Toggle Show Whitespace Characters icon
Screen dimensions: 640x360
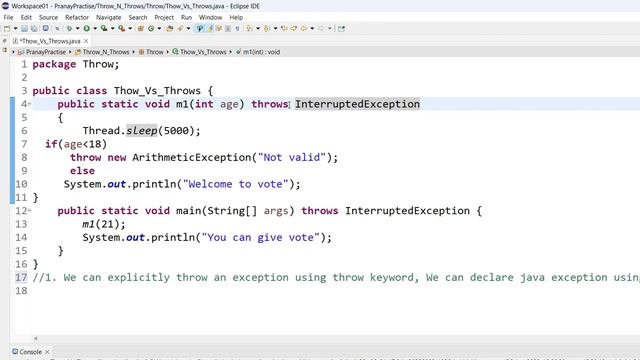(237, 29)
